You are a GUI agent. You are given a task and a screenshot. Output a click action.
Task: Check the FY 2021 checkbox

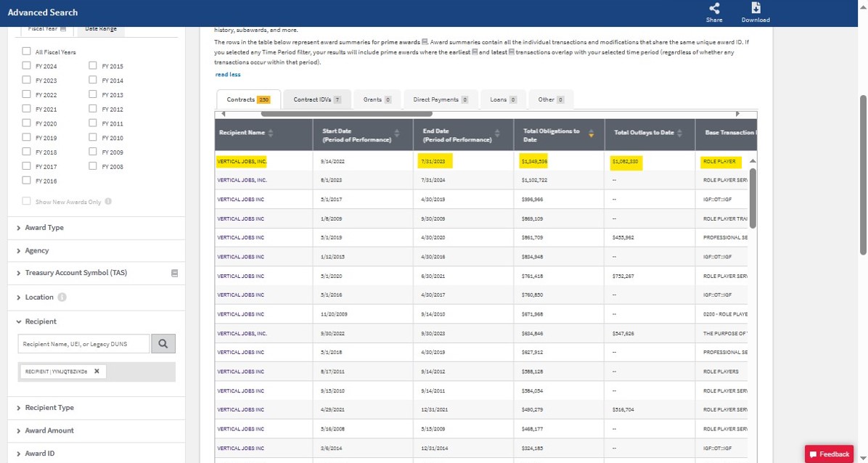(x=27, y=109)
